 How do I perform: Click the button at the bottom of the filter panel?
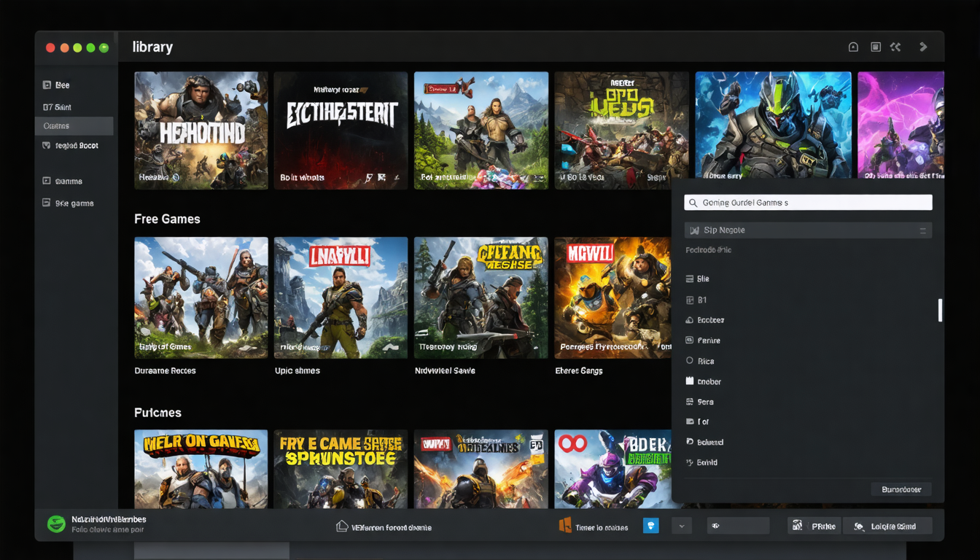(x=901, y=489)
